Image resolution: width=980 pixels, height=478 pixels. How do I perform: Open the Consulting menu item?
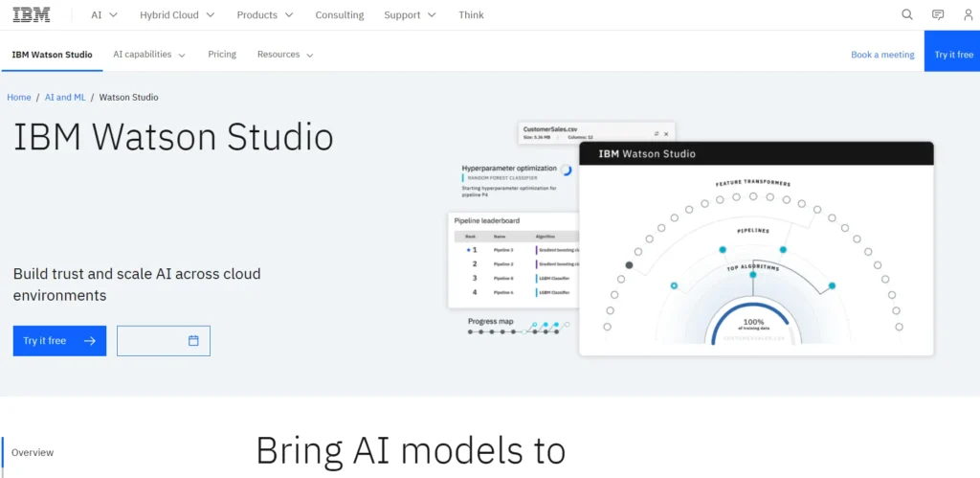click(x=340, y=15)
